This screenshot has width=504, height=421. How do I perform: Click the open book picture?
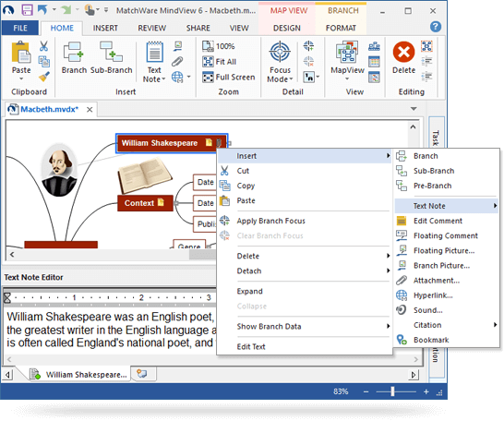144,175
